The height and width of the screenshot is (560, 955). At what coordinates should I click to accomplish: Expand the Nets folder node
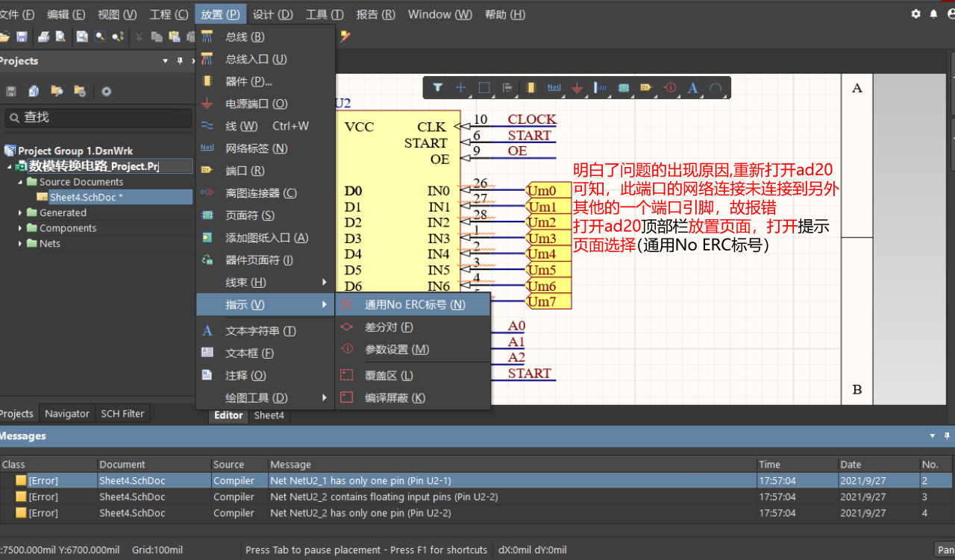click(x=21, y=244)
